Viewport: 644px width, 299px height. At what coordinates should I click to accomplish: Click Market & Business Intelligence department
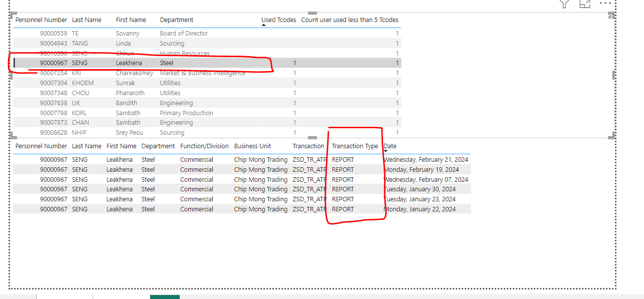[x=203, y=73]
